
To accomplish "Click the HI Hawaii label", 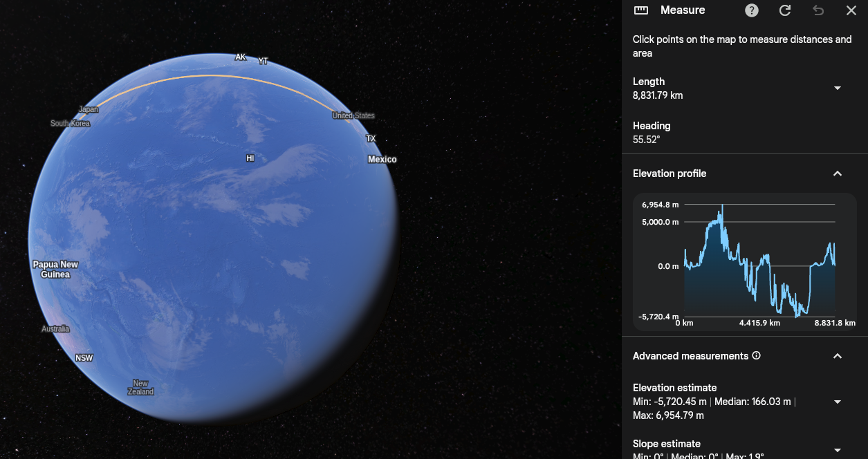I will [250, 158].
